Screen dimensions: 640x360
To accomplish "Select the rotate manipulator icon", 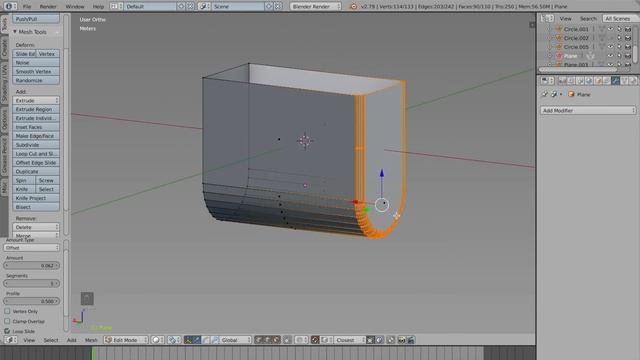I will click(x=206, y=340).
